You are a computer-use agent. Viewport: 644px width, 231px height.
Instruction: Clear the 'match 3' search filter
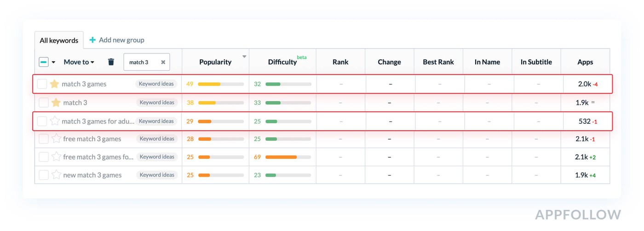tap(163, 62)
